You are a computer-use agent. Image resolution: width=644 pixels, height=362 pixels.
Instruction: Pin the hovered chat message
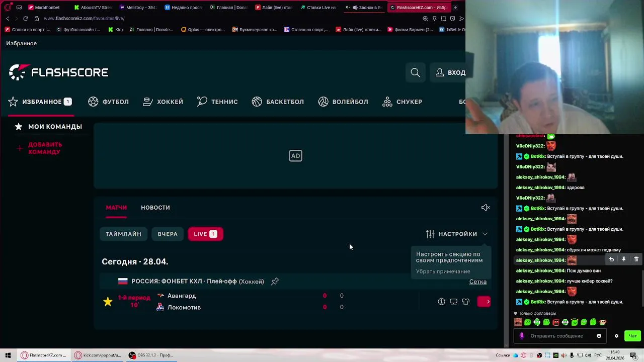coord(623,259)
